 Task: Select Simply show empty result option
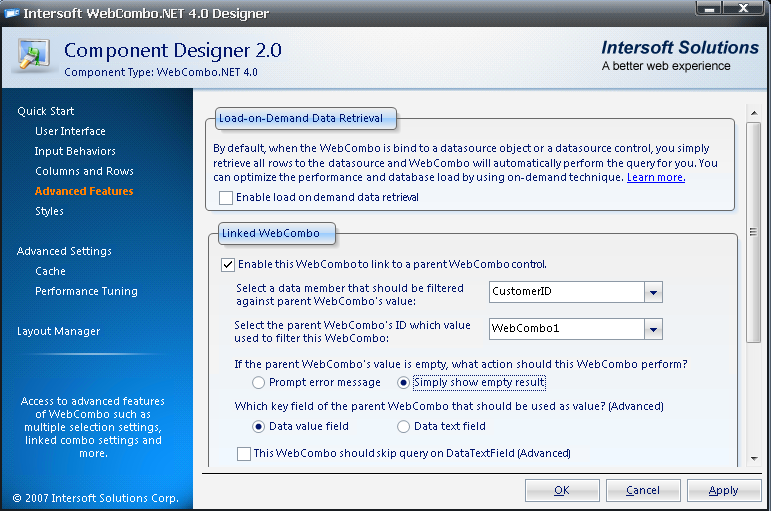[403, 382]
